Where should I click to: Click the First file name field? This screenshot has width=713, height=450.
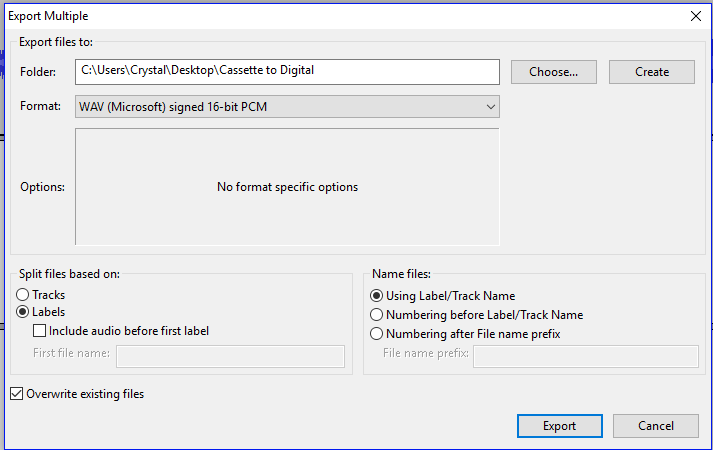[230, 356]
